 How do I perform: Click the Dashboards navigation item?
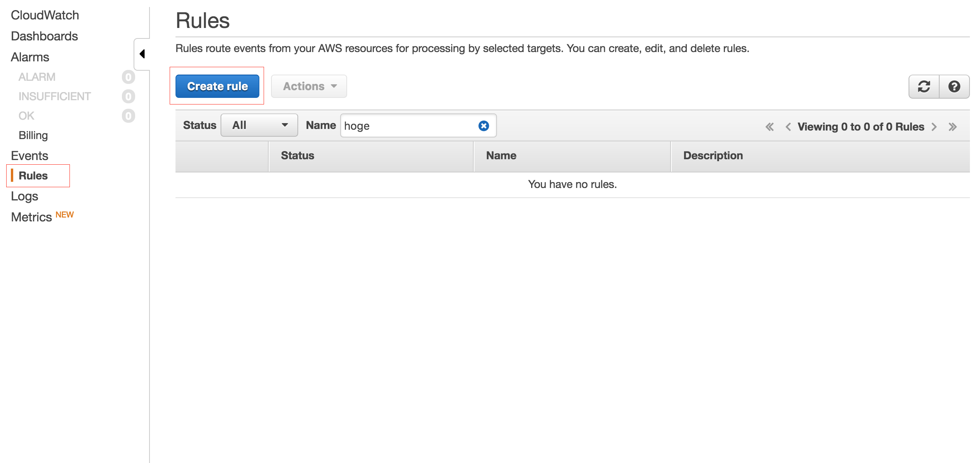coord(44,36)
